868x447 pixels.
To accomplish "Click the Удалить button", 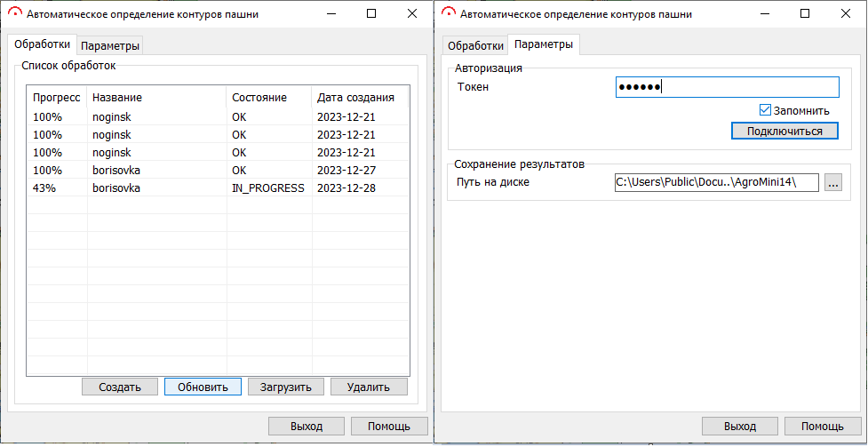I will pos(369,387).
